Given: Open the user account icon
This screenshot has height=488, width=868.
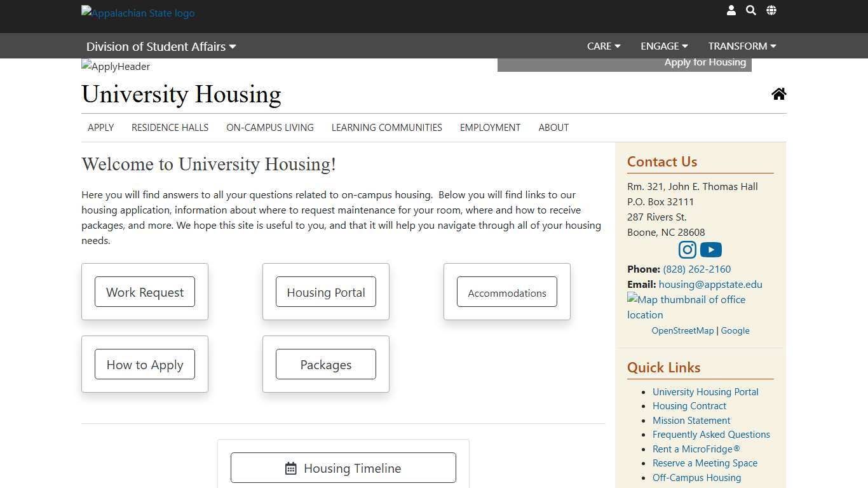Looking at the screenshot, I should 731,10.
